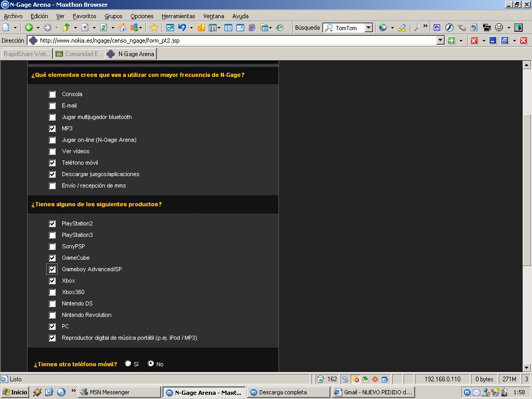Check the Consola checkbox
The width and height of the screenshot is (532, 399).
(52, 95)
